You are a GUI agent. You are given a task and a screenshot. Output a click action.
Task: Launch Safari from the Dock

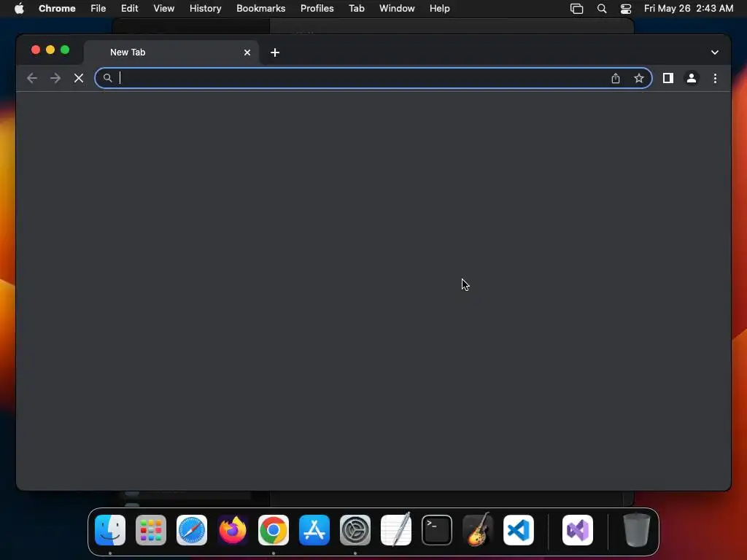pyautogui.click(x=192, y=530)
